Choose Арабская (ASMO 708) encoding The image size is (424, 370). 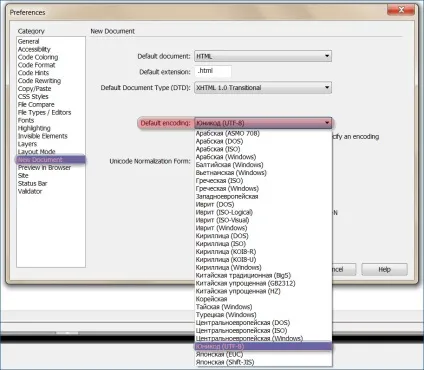[263, 133]
